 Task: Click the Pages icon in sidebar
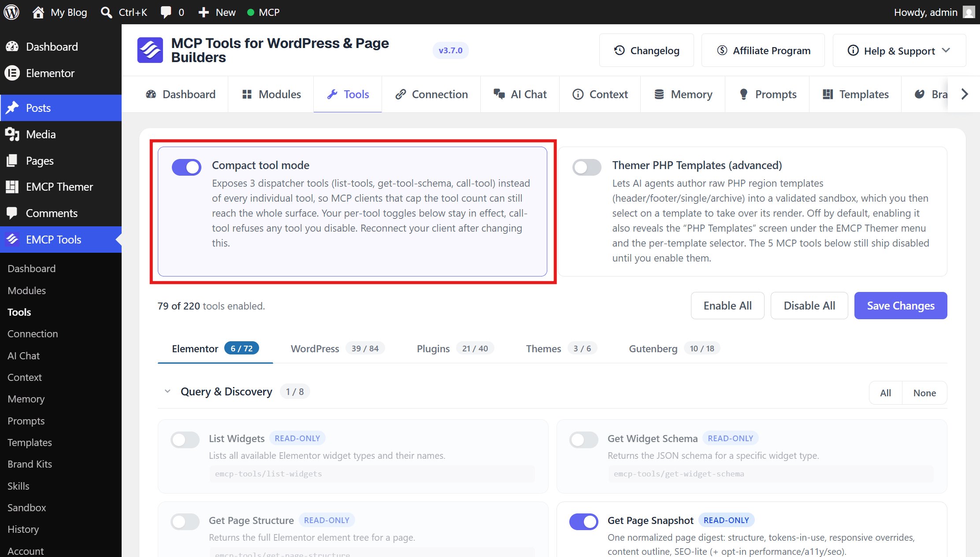tap(12, 160)
